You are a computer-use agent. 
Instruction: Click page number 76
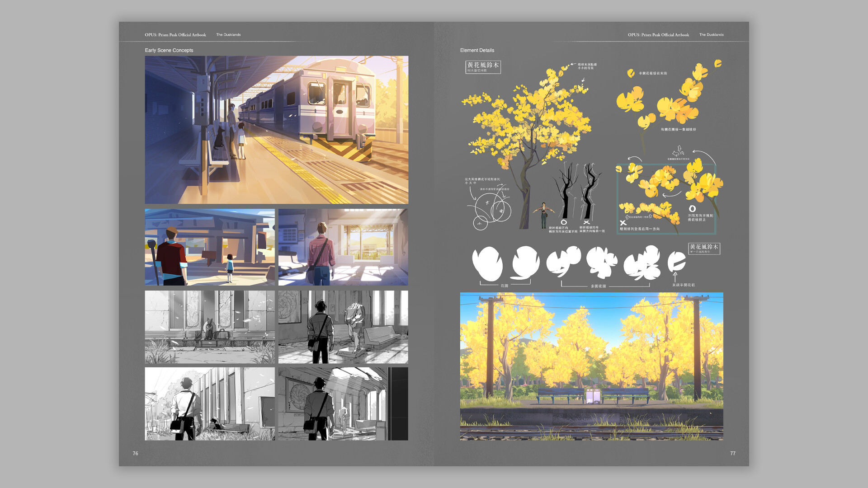point(135,453)
